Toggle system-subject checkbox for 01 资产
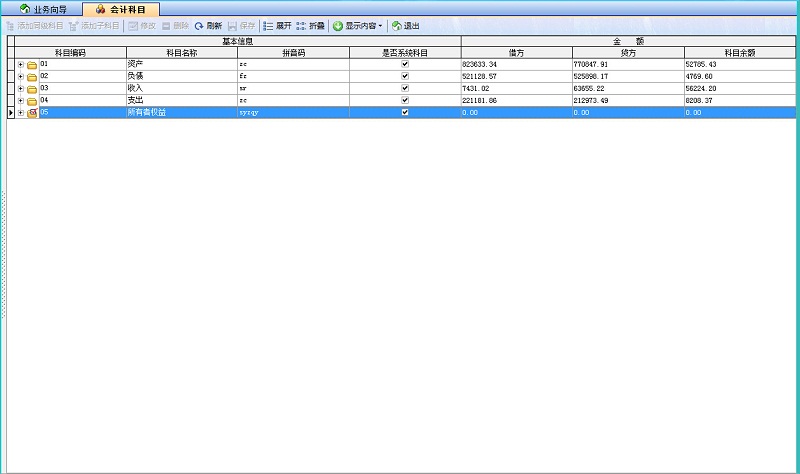 click(x=405, y=64)
